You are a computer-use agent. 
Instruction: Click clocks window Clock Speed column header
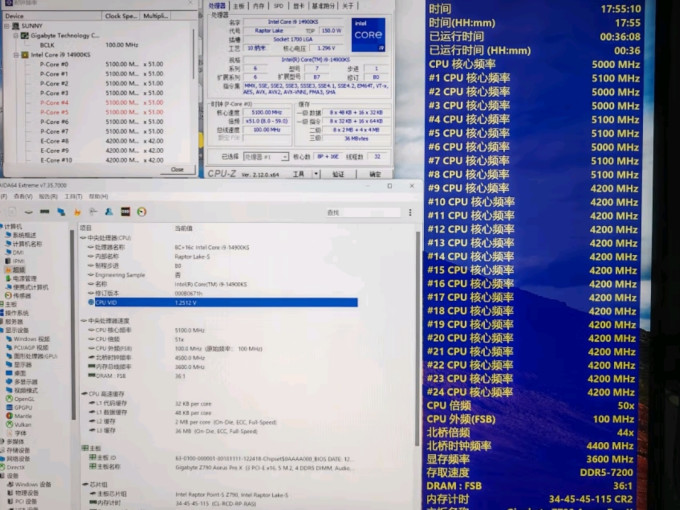pos(120,16)
